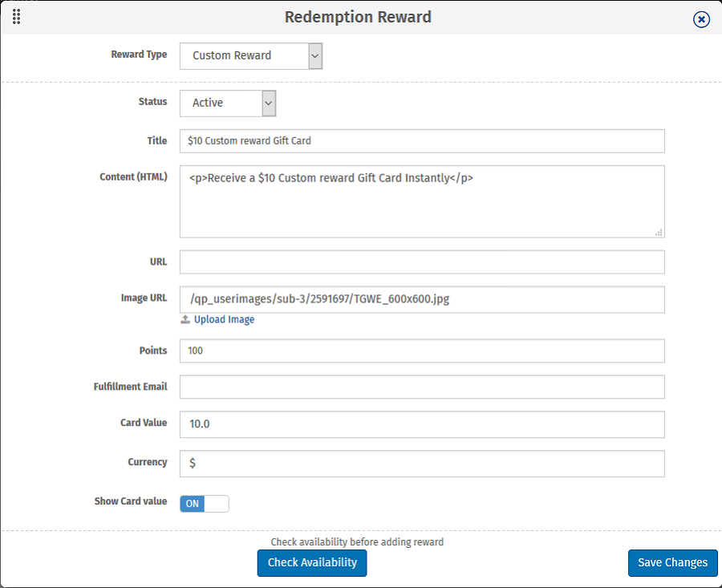The width and height of the screenshot is (722, 588).
Task: Click the resize handle of the Content textarea
Action: pyautogui.click(x=659, y=233)
